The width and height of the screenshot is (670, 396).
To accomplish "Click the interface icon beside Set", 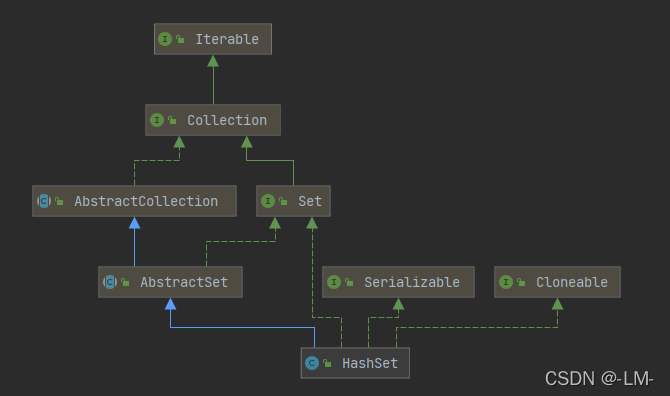I will point(268,201).
